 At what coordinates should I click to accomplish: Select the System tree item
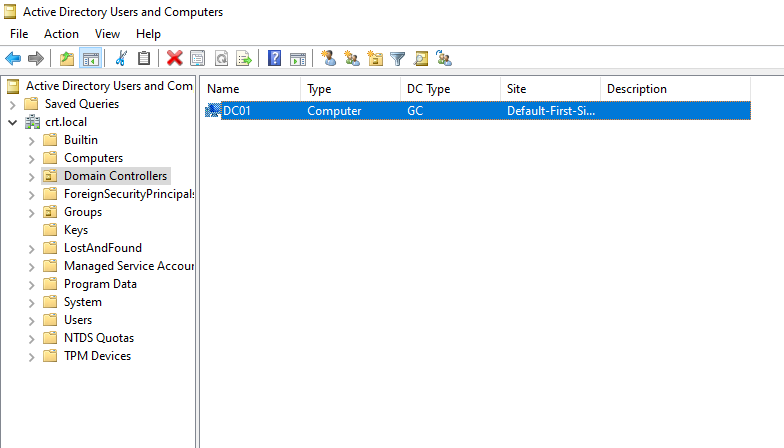click(x=82, y=302)
